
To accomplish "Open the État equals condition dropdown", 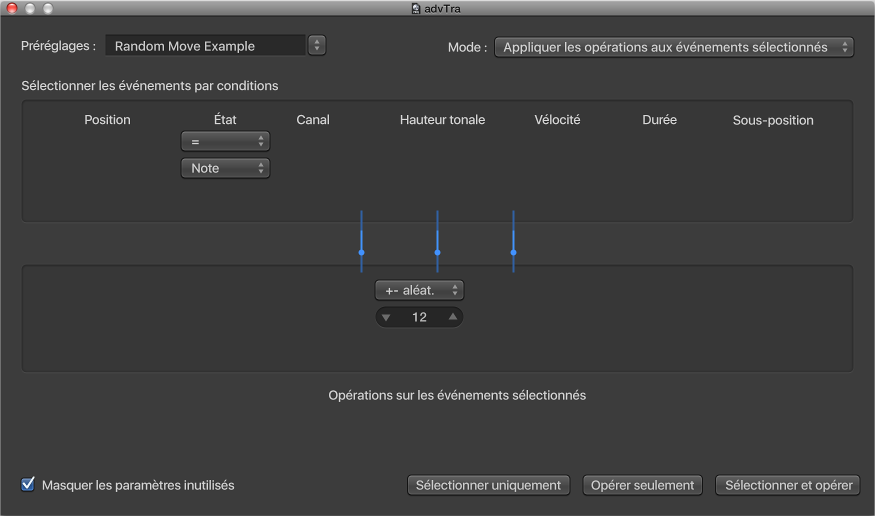I will [x=226, y=142].
